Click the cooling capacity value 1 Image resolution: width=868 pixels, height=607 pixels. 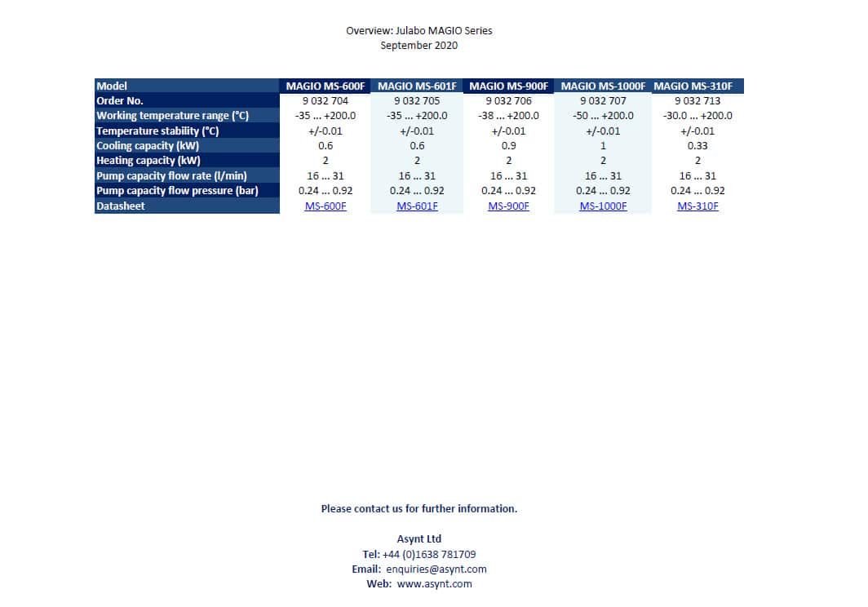click(603, 146)
